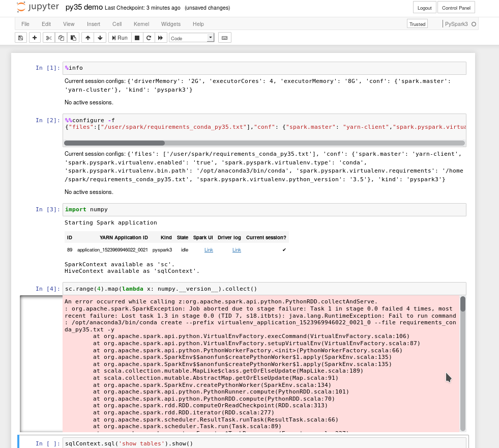Open the Insert menu
This screenshot has width=499, height=448.
click(x=94, y=24)
